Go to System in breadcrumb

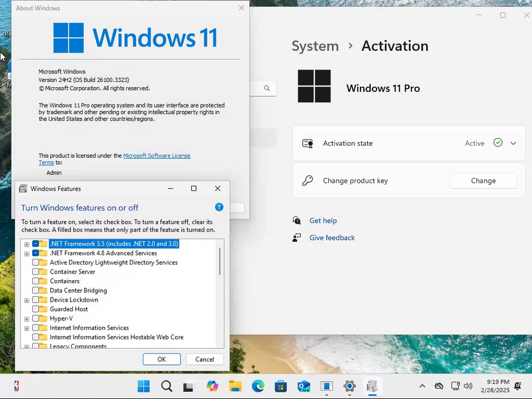tap(315, 46)
